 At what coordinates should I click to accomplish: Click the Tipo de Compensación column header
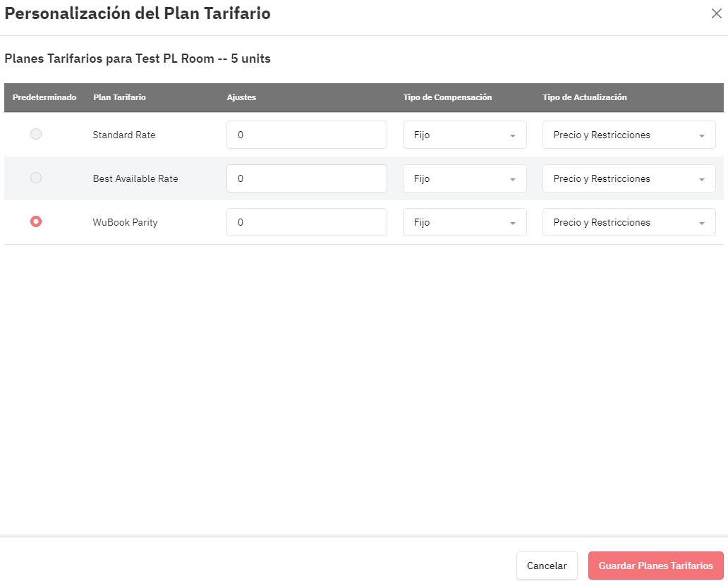pos(447,97)
